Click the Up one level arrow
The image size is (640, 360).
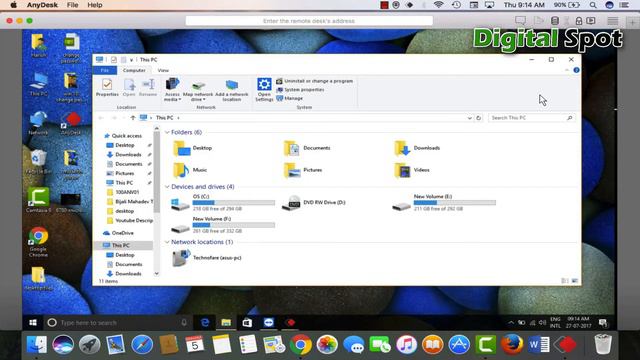133,118
